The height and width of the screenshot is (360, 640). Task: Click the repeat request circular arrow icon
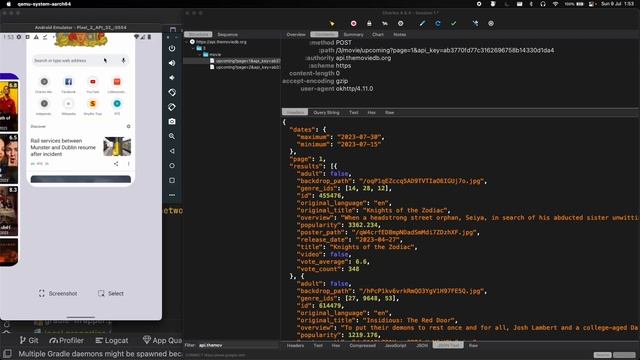point(438,24)
